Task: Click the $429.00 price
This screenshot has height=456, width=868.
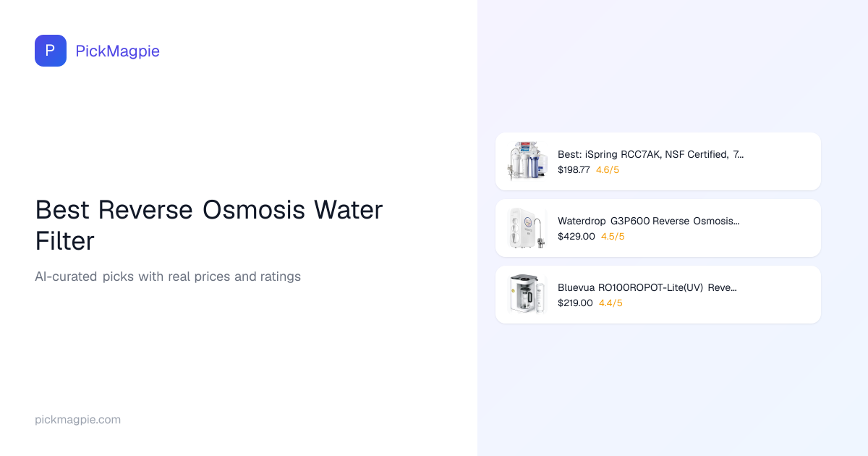Action: pyautogui.click(x=576, y=237)
